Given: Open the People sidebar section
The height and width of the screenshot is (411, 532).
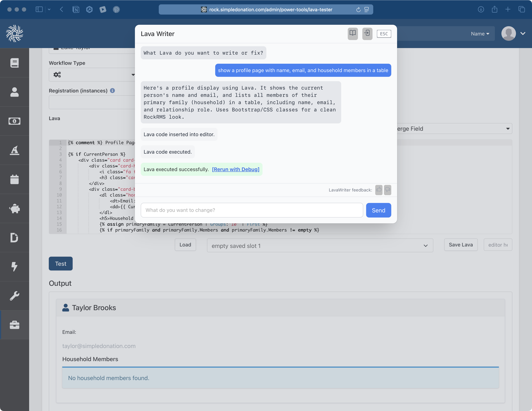Looking at the screenshot, I should coord(15,92).
